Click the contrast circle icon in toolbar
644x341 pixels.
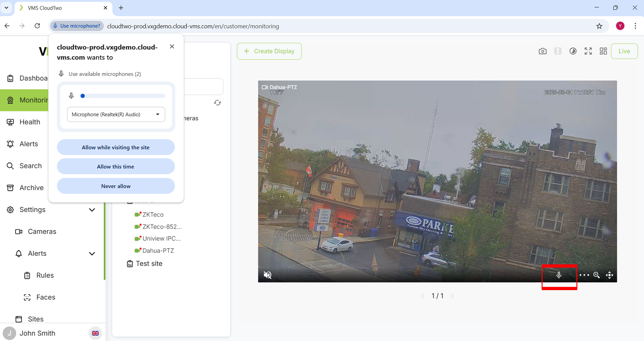pos(573,51)
